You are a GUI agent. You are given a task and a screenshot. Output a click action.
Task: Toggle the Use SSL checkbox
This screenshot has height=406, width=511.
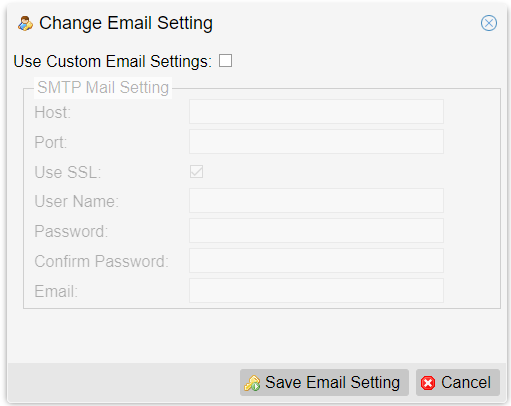(x=196, y=172)
